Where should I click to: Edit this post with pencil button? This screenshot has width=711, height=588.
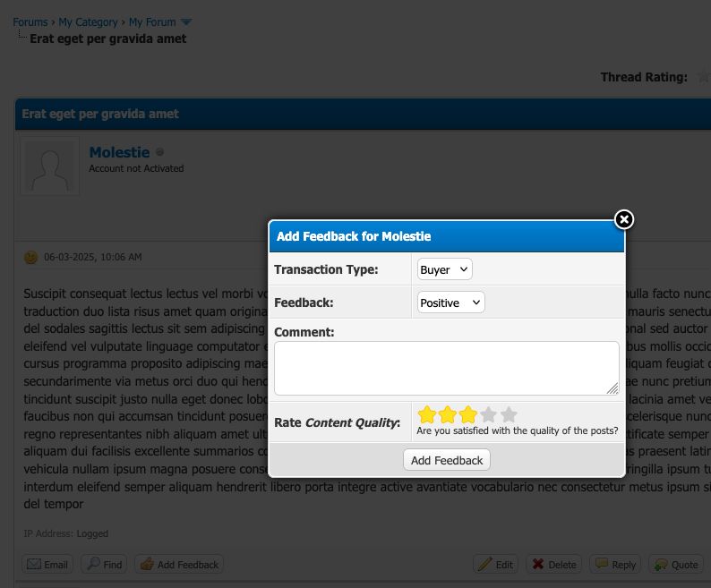[x=495, y=565]
